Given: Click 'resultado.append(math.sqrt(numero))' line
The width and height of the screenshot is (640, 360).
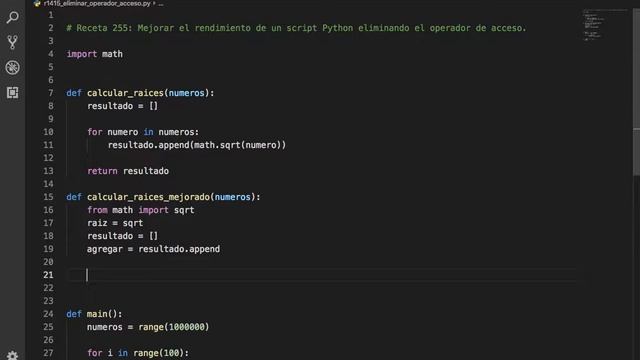Looking at the screenshot, I should click(x=197, y=145).
